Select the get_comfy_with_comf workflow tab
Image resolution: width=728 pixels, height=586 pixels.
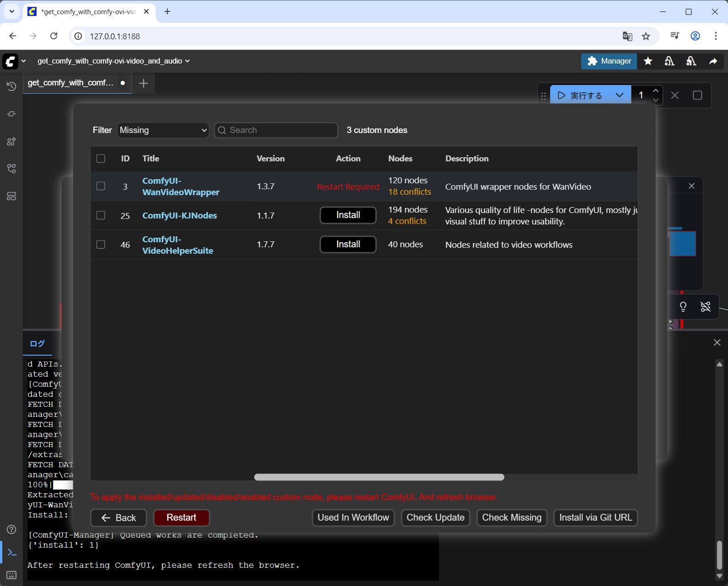point(71,83)
